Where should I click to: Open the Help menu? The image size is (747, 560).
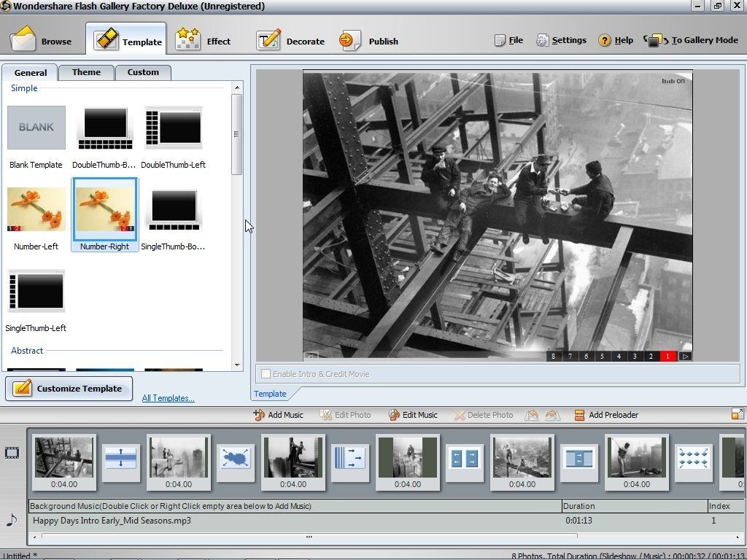616,40
